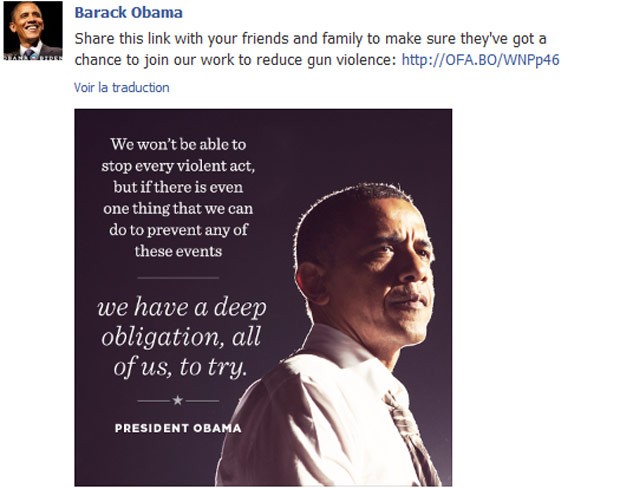The width and height of the screenshot is (620, 489).
Task: Click the 'We won't be able to' quote paragraph
Action: coord(178,198)
